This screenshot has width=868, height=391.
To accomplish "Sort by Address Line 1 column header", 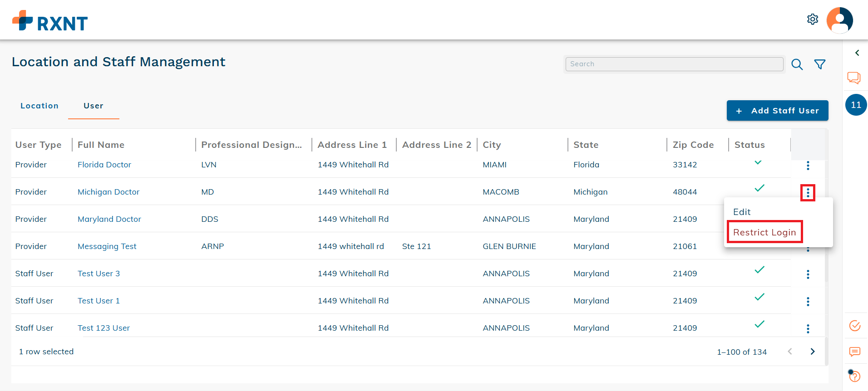I will point(352,145).
